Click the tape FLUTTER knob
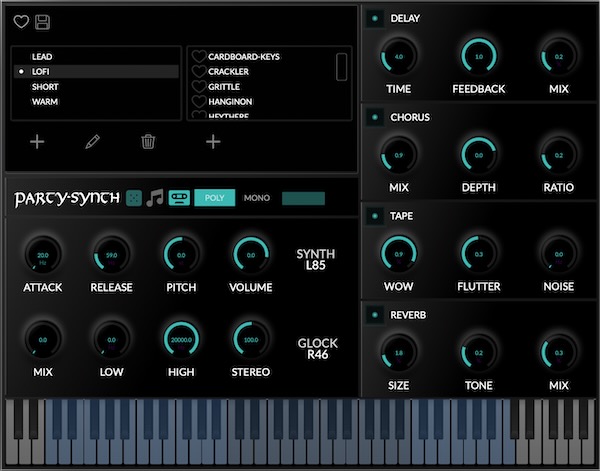The height and width of the screenshot is (471, 600). click(x=479, y=254)
